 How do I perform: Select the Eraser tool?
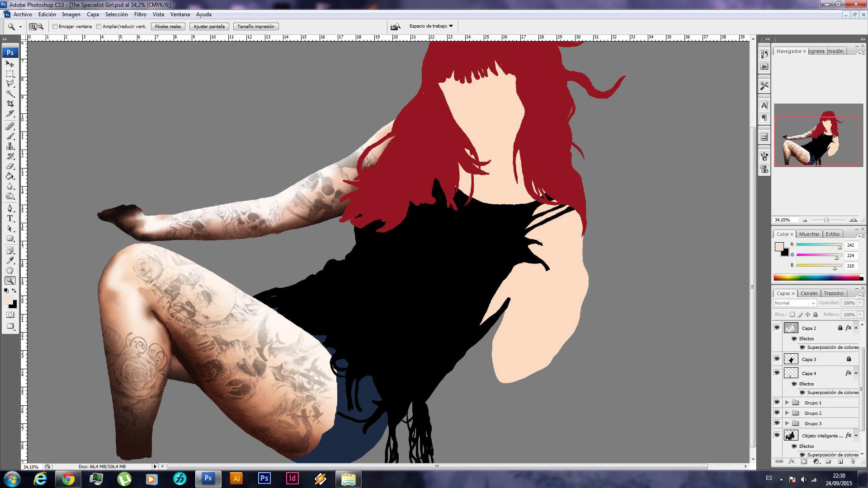point(10,166)
